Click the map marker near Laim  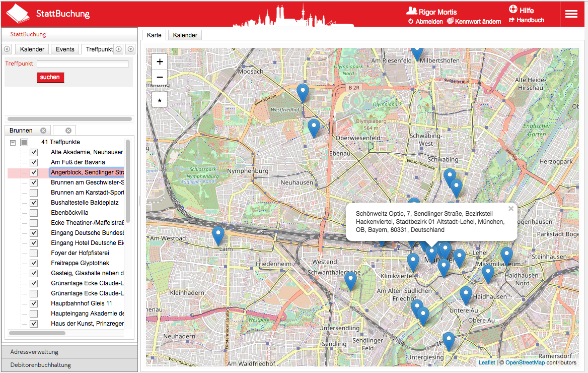pyautogui.click(x=218, y=235)
